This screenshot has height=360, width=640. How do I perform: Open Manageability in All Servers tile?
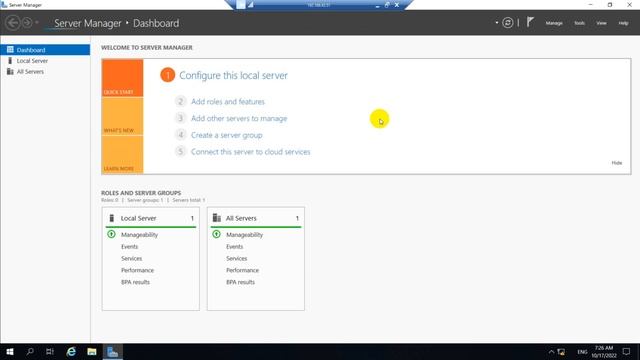(x=244, y=235)
